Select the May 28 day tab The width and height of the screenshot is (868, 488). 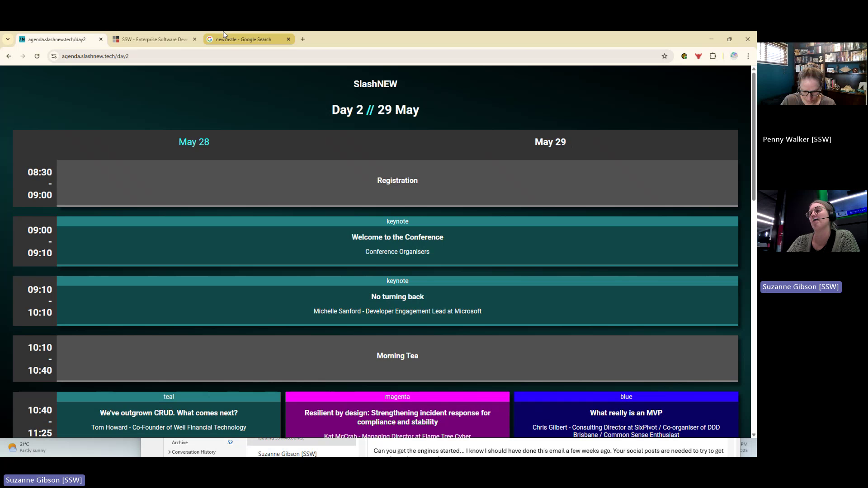click(194, 142)
